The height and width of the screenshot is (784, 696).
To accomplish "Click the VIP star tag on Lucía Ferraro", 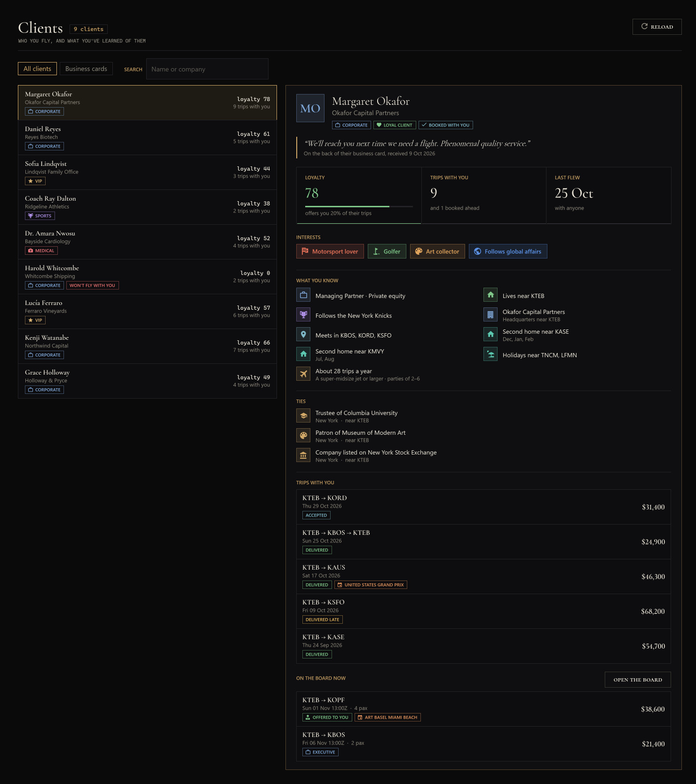I will (x=35, y=320).
